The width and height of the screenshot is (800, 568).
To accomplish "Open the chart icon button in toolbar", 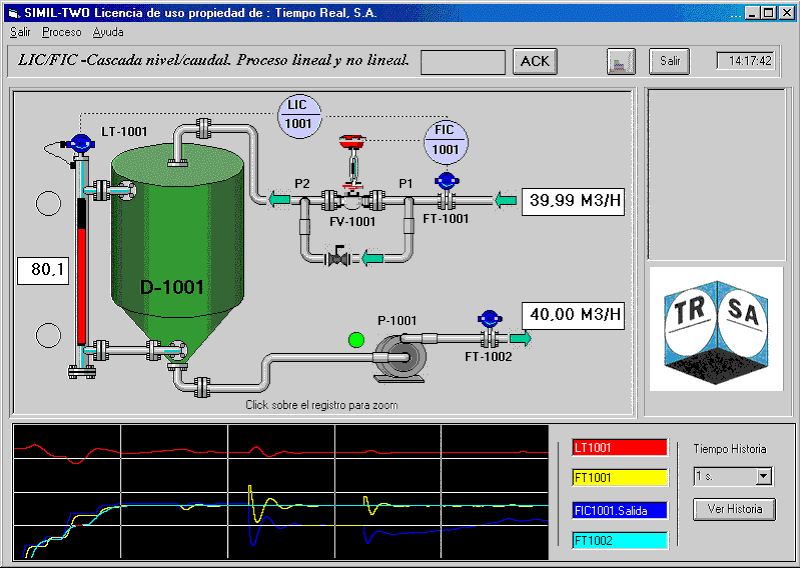I will tap(621, 62).
